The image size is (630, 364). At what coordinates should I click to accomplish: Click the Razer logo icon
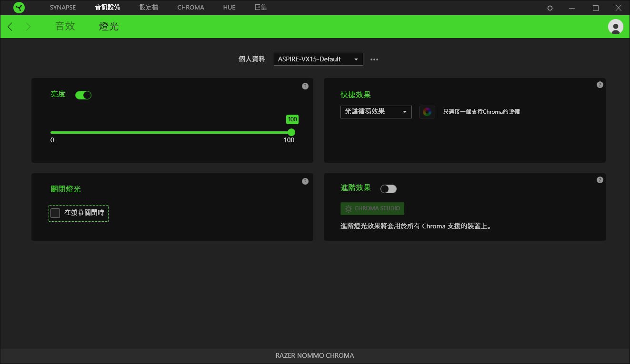[x=19, y=8]
